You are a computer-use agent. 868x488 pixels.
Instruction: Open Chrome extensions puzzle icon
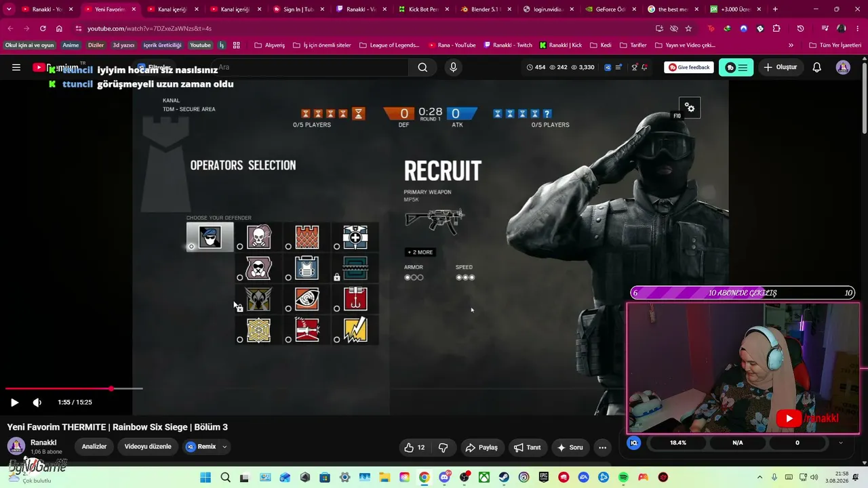point(776,28)
